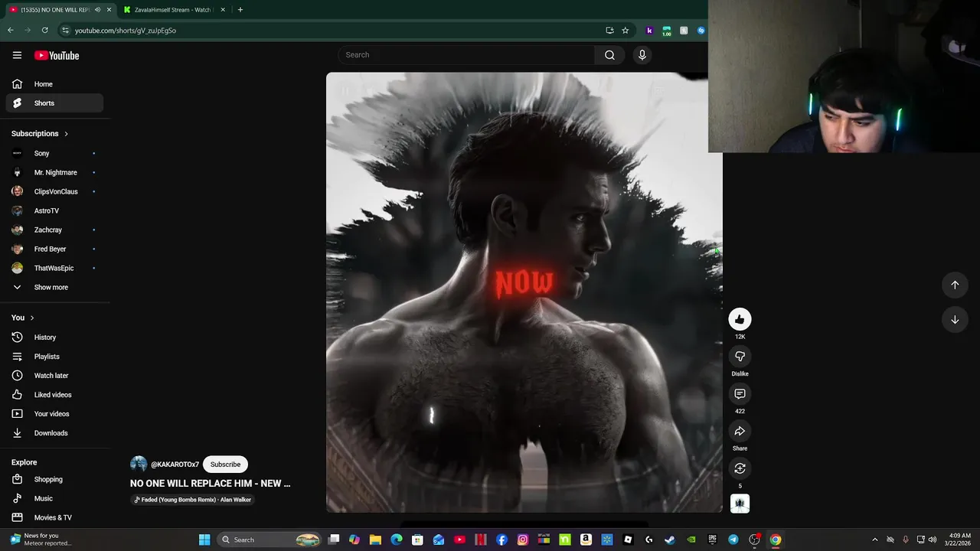
Task: Open Your videos
Action: [x=54, y=414]
